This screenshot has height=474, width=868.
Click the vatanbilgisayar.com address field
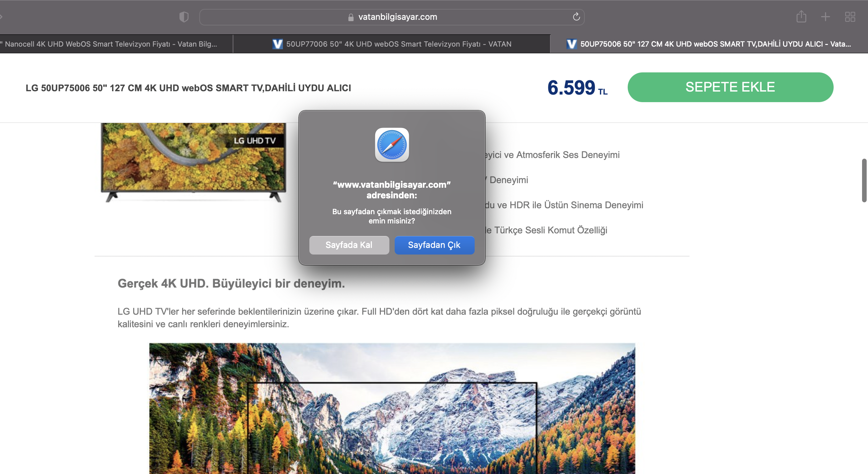coord(392,17)
